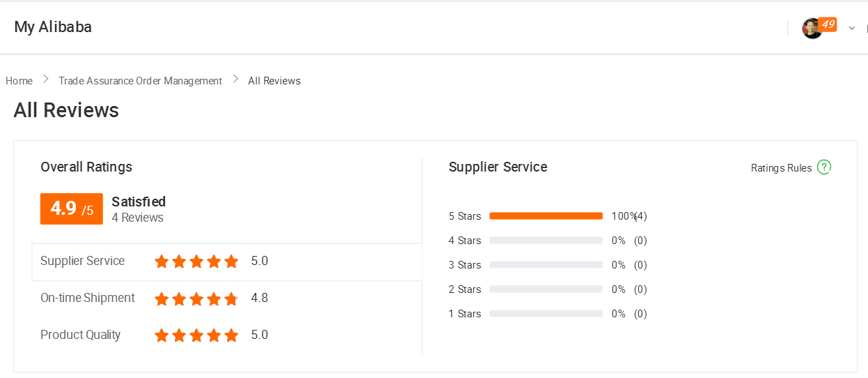Click the All Reviews breadcrumb

pyautogui.click(x=274, y=81)
